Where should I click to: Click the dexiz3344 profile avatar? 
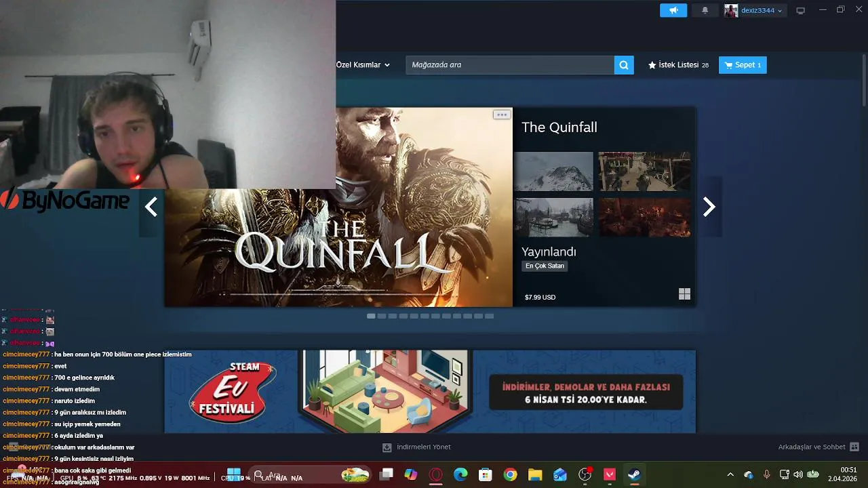(731, 10)
